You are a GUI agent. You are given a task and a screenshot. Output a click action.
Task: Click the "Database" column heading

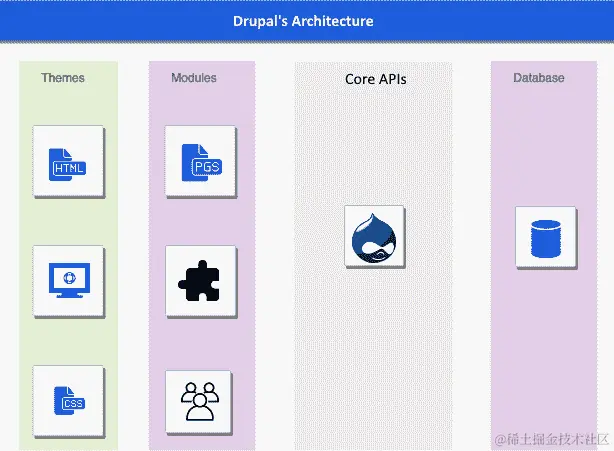click(x=539, y=78)
